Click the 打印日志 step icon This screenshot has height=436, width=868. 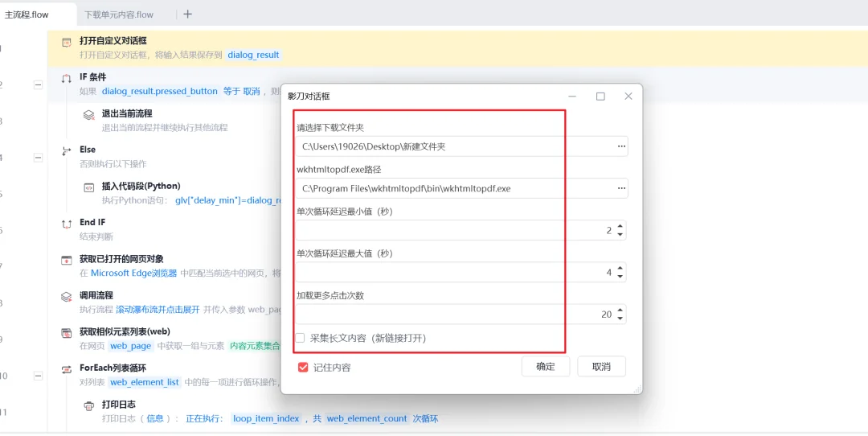(88, 405)
